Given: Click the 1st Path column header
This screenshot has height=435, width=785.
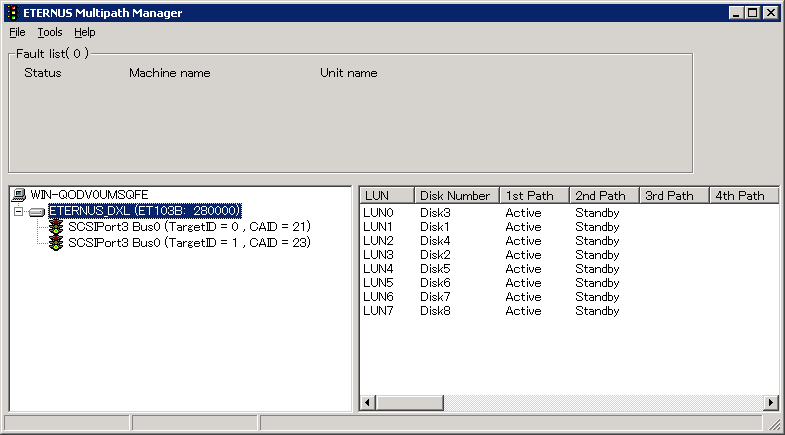Looking at the screenshot, I should (x=533, y=196).
